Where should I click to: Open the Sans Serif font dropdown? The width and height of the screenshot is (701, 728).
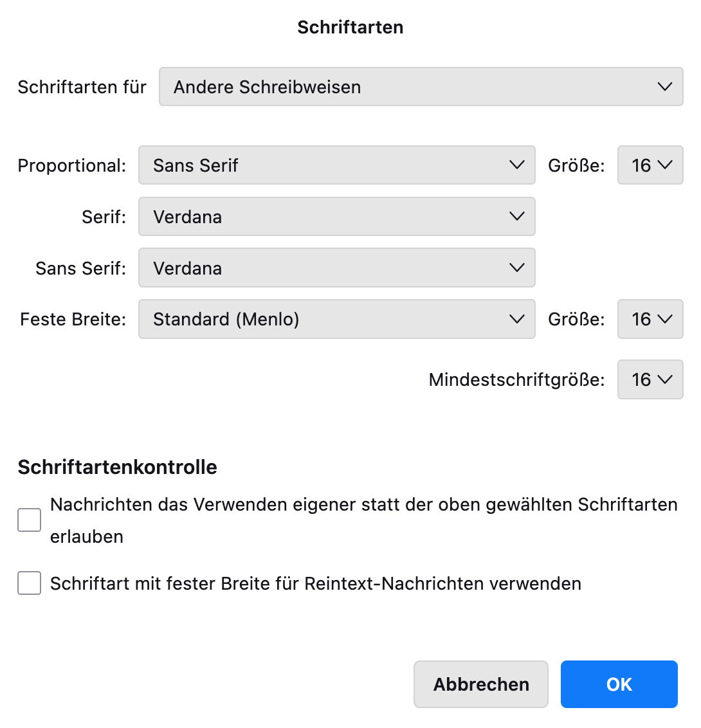336,268
